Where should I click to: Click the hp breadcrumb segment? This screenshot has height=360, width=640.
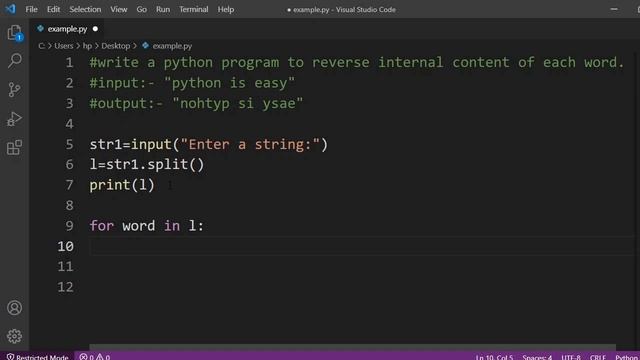click(x=87, y=46)
